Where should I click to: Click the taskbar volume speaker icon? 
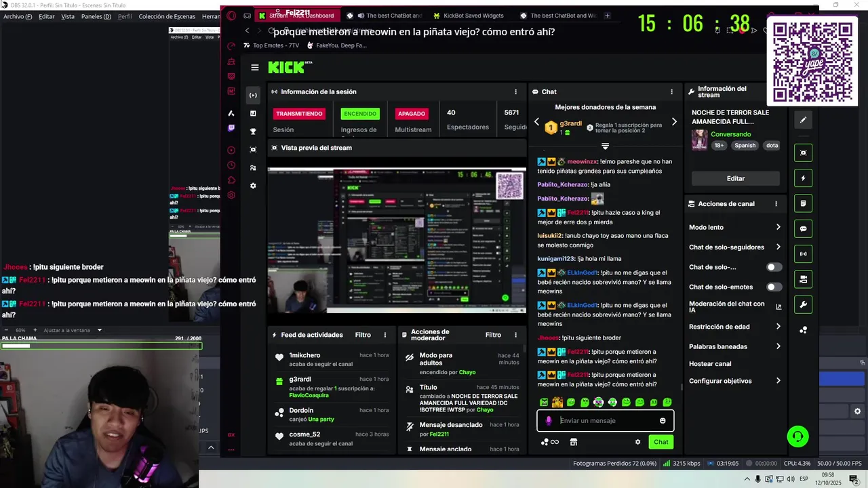point(791,479)
